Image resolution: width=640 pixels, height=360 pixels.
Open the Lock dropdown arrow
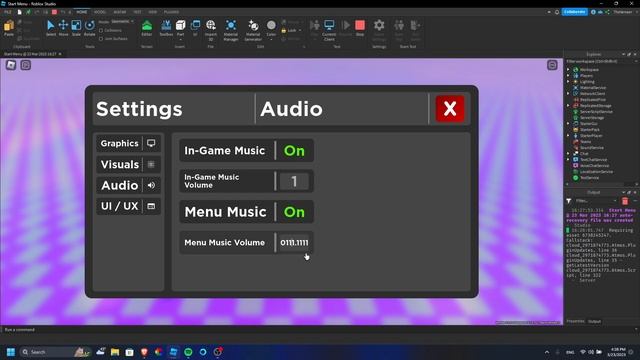(x=300, y=31)
